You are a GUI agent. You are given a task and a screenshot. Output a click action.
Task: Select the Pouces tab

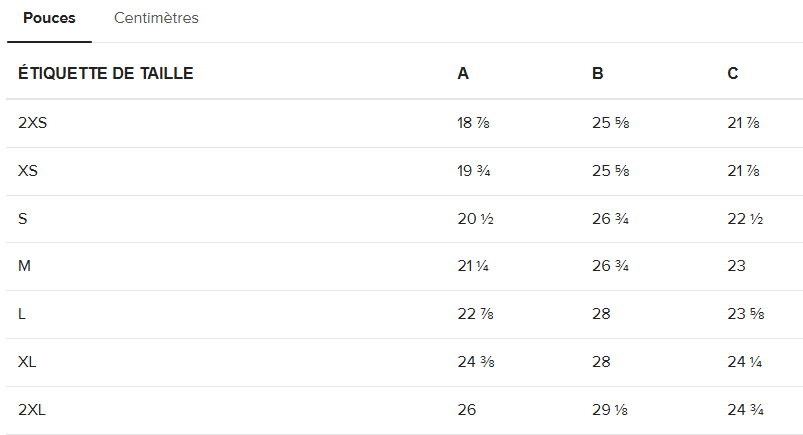pos(49,18)
